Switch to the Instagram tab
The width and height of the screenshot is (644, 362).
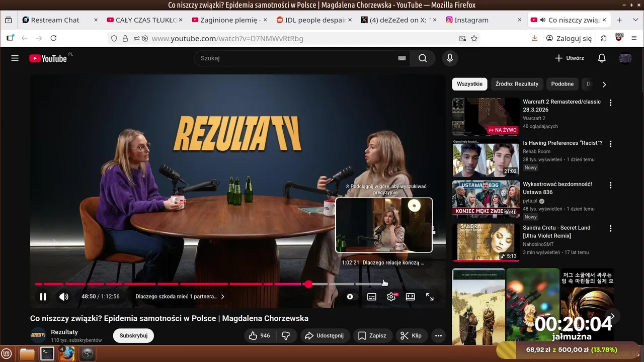(x=484, y=20)
